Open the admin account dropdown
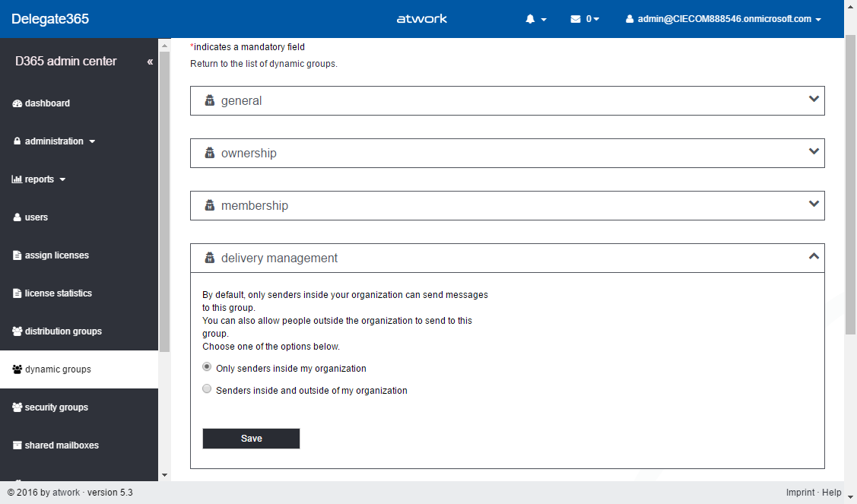Screen dimensions: 857x504 (723, 19)
